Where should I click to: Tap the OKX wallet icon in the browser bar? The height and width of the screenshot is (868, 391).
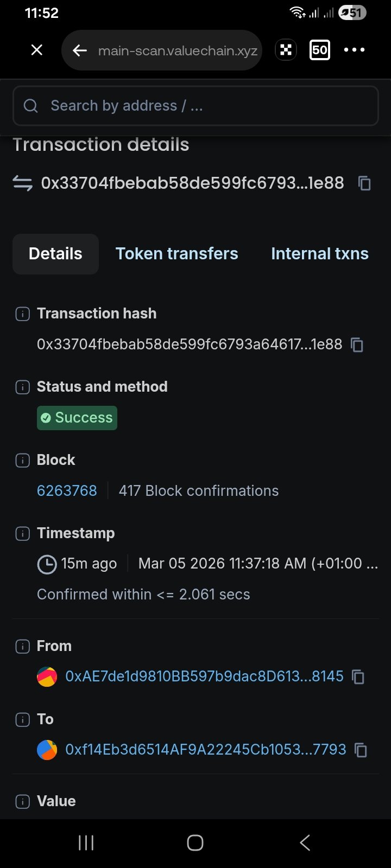click(286, 50)
